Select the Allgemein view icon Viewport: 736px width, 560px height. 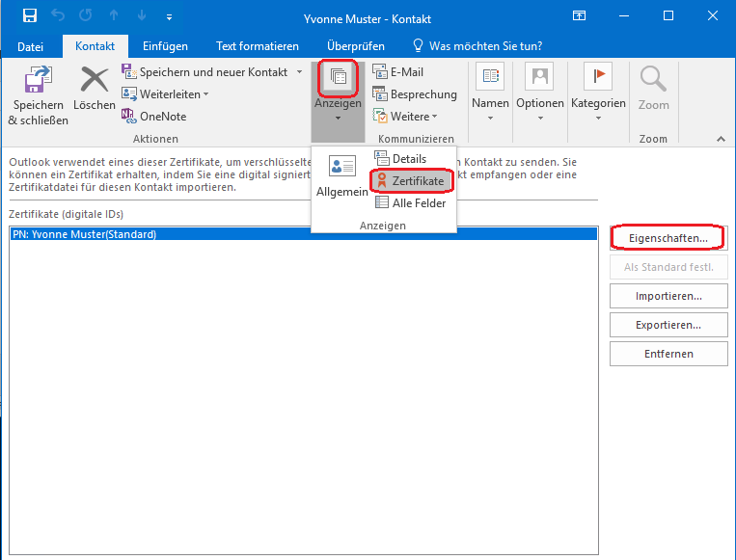click(x=341, y=167)
